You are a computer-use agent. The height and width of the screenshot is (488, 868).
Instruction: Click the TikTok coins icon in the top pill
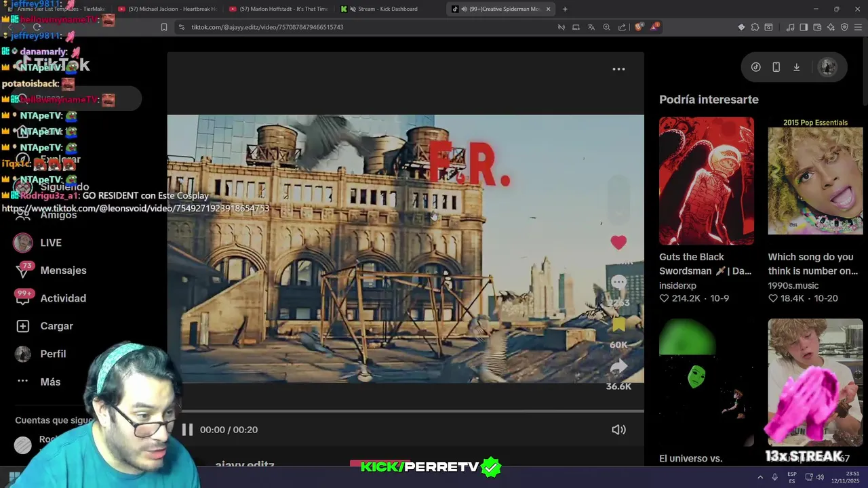click(x=755, y=67)
